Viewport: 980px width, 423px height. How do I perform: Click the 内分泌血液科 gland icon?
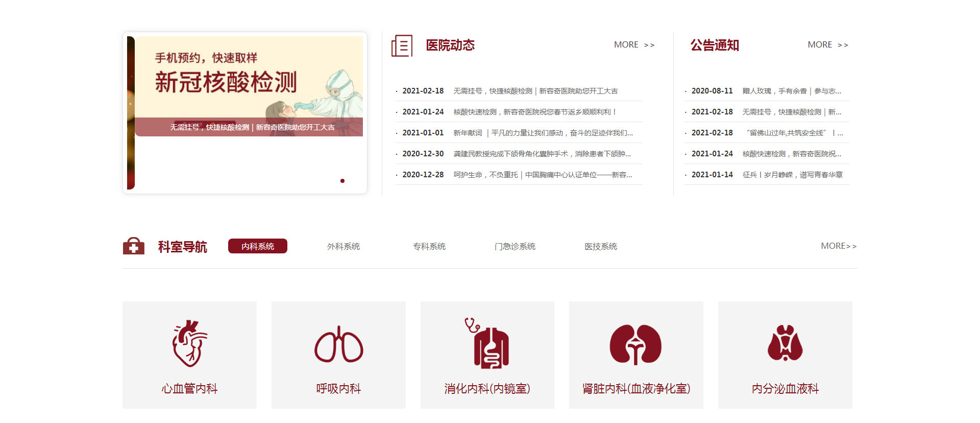(785, 343)
